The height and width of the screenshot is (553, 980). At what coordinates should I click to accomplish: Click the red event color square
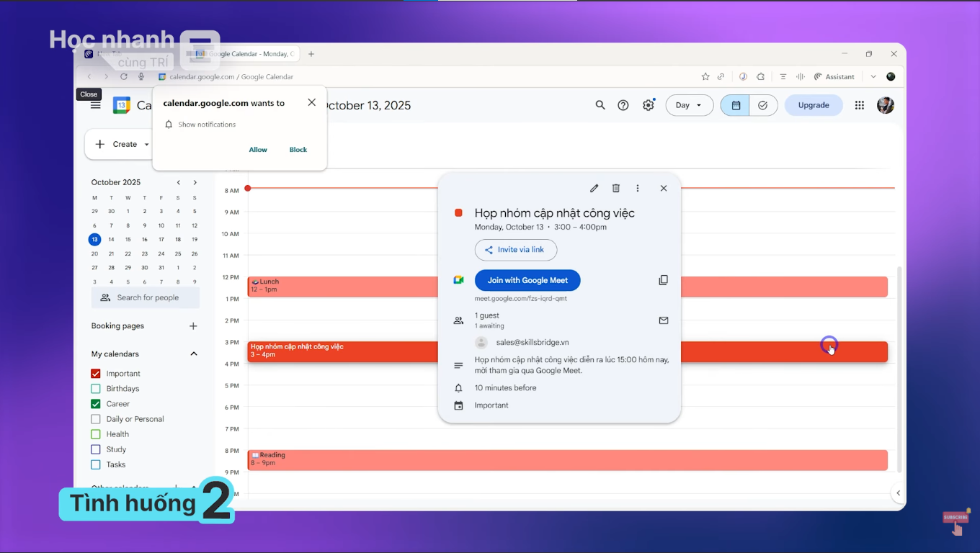(x=459, y=212)
